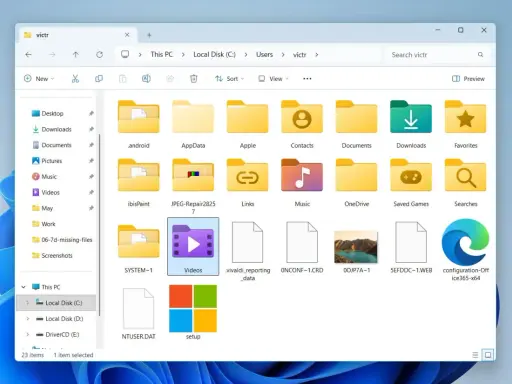Click the Copy icon in toolbar
This screenshot has width=512, height=384.
tap(99, 79)
